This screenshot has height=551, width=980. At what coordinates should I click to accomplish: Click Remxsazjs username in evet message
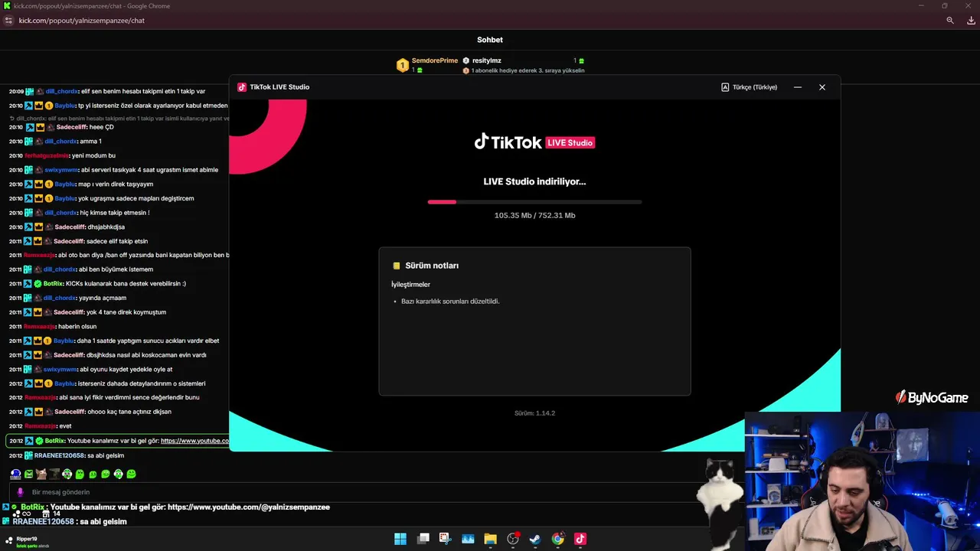(x=41, y=426)
